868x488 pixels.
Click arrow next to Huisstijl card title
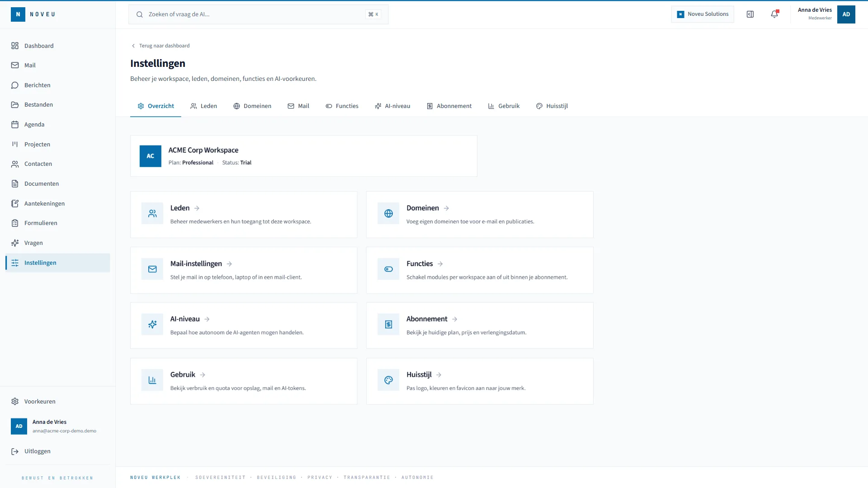(x=439, y=375)
